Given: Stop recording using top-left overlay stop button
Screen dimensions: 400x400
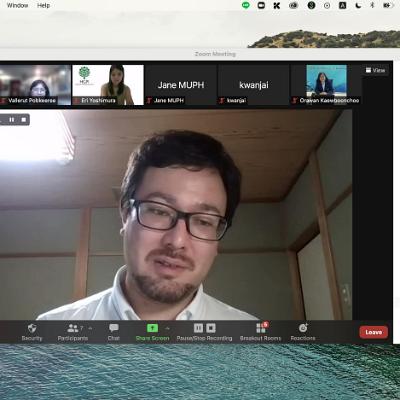Looking at the screenshot, I should (x=24, y=119).
